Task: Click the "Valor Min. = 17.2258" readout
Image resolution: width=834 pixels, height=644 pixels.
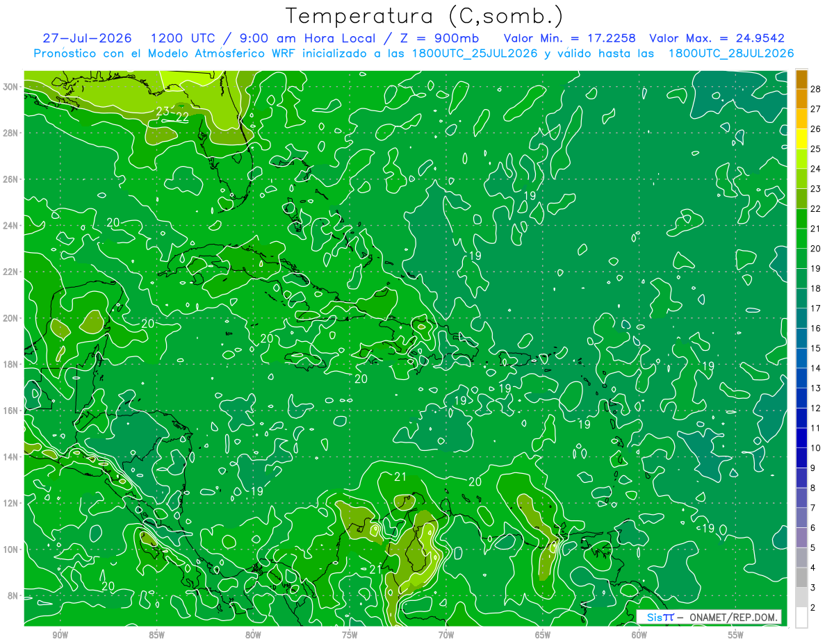Action: tap(569, 38)
